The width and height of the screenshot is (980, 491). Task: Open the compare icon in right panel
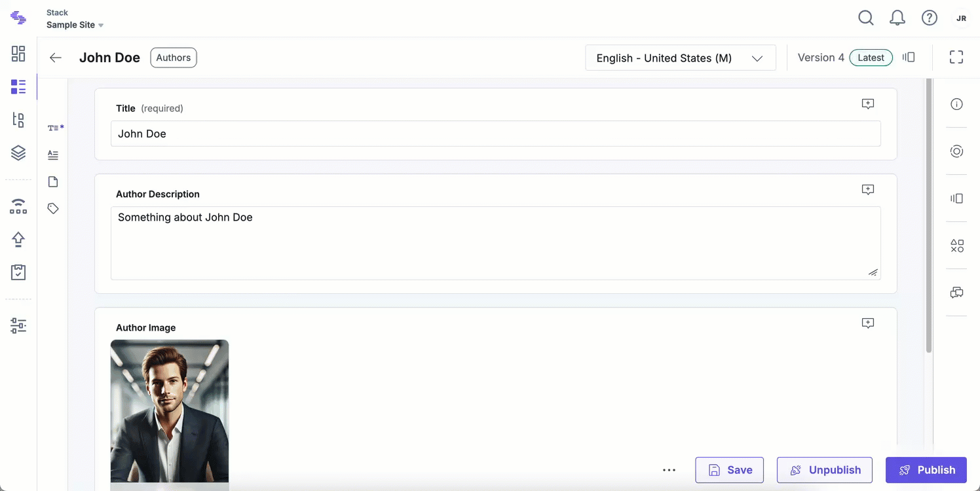pos(956,198)
